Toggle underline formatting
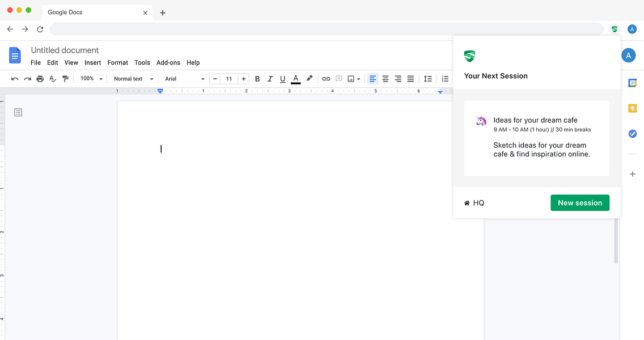The width and height of the screenshot is (644, 340). point(282,79)
